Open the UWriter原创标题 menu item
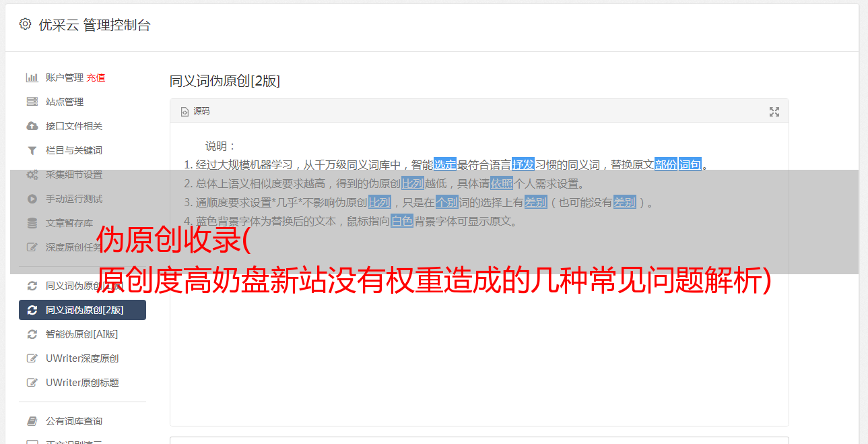 pos(82,383)
